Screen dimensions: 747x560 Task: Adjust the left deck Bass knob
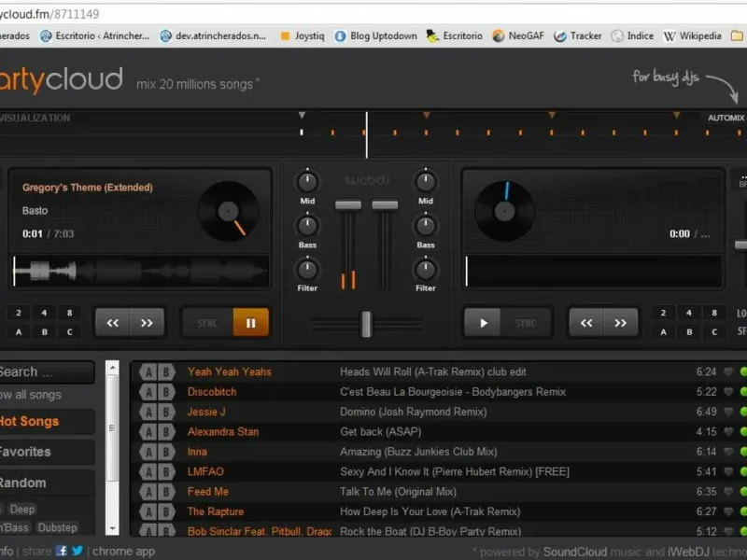point(307,225)
